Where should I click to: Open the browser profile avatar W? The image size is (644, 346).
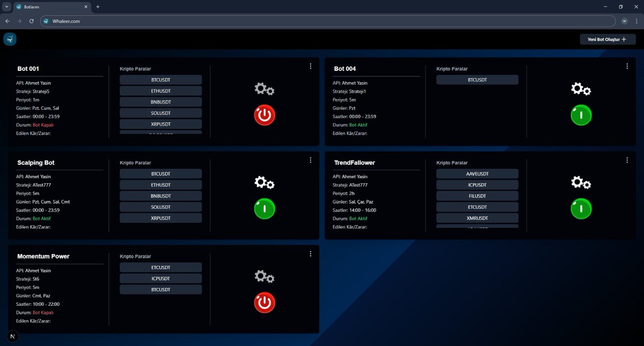click(625, 21)
